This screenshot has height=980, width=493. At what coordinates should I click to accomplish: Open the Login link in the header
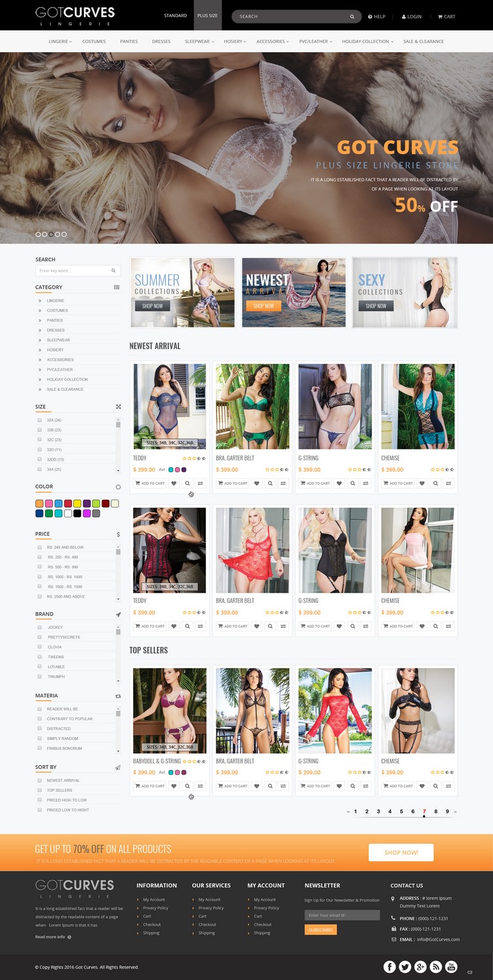click(x=412, y=16)
